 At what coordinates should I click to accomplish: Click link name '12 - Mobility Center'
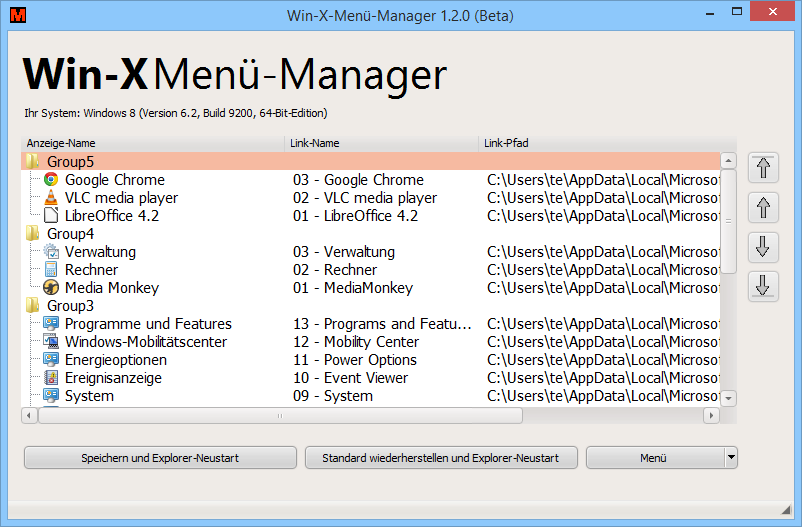pyautogui.click(x=356, y=341)
